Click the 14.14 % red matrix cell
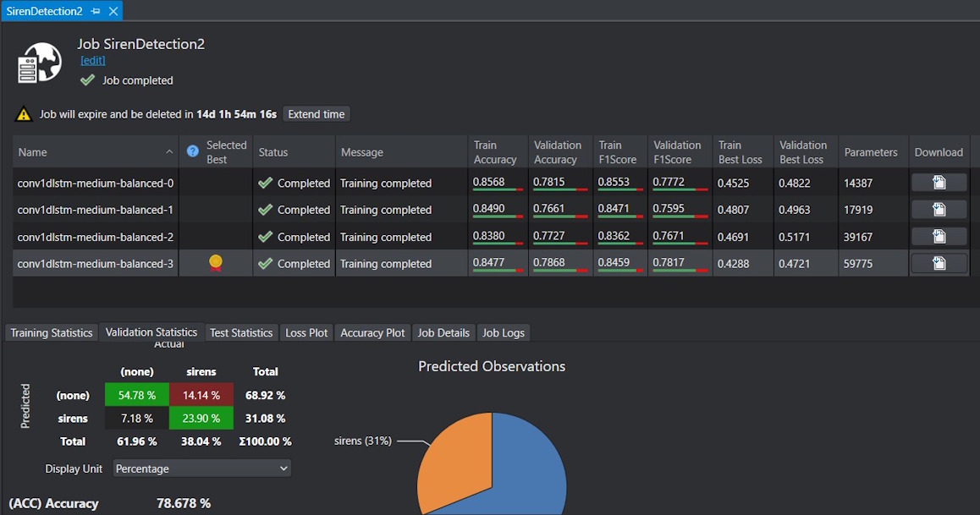The image size is (980, 515). pyautogui.click(x=201, y=395)
